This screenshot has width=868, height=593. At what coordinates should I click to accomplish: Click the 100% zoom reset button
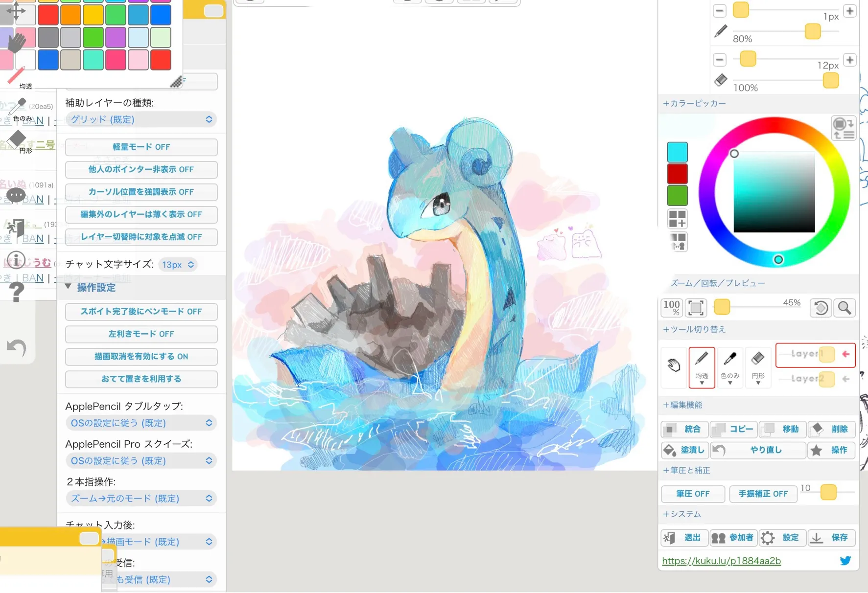(672, 308)
